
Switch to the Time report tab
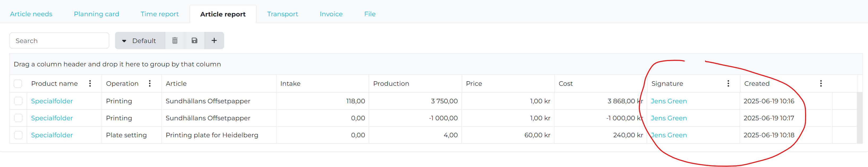pos(160,14)
